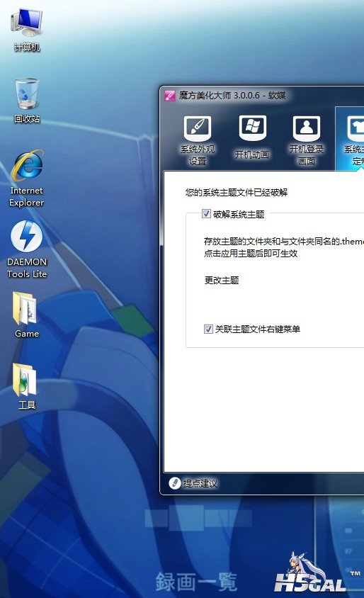The height and width of the screenshot is (598, 364).
Task: Select the DAEMON Tools Lite desktop icon
Action: (27, 249)
